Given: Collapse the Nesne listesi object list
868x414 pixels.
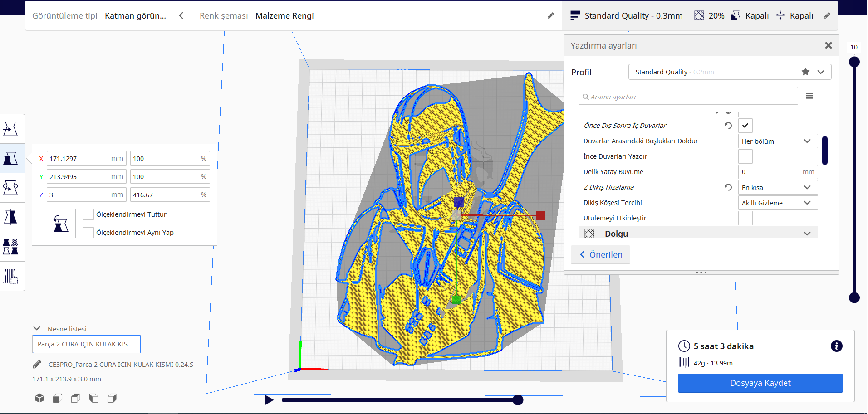Looking at the screenshot, I should point(37,329).
